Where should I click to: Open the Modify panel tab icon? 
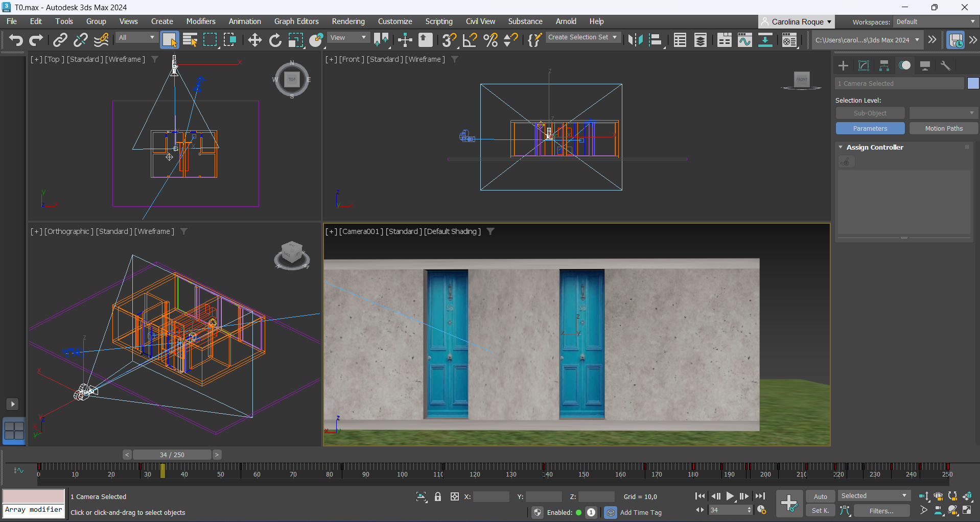(x=864, y=65)
